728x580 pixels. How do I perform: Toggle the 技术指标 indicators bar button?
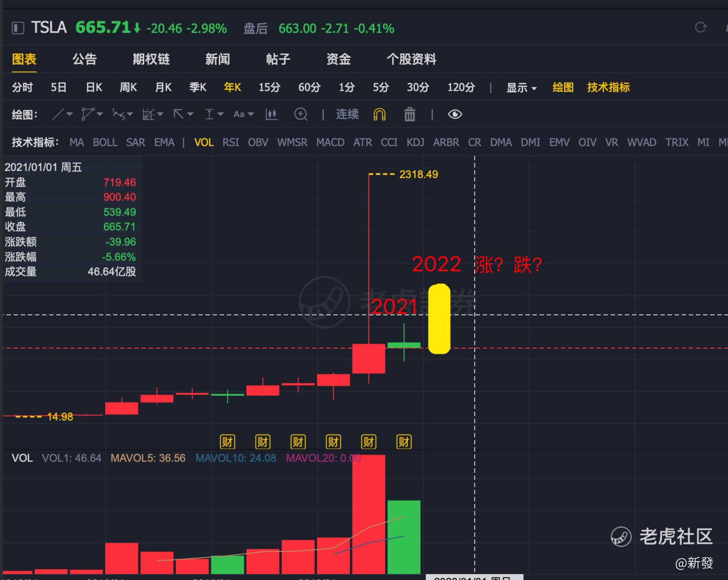tap(609, 88)
